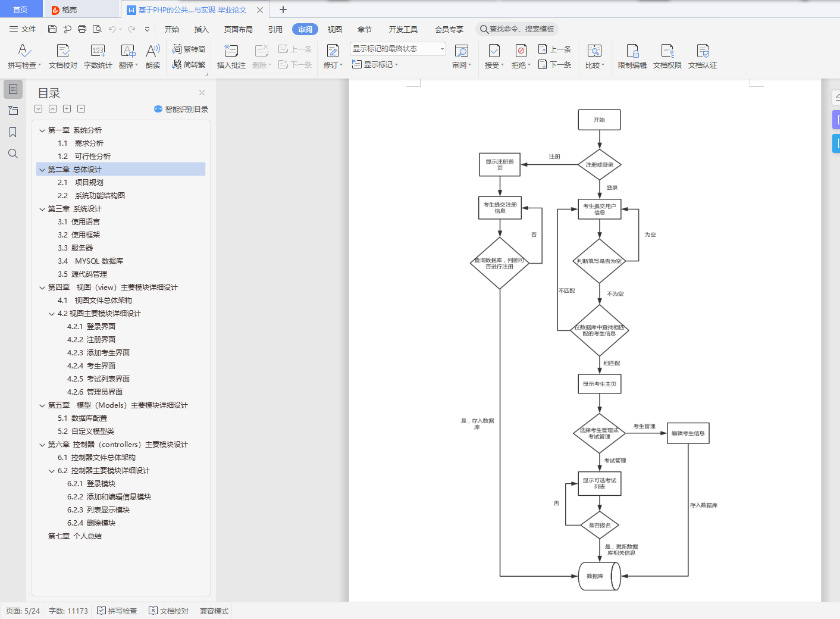This screenshot has width=840, height=619.
Task: Collapse the 第五章 模型 chevron
Action: point(42,405)
